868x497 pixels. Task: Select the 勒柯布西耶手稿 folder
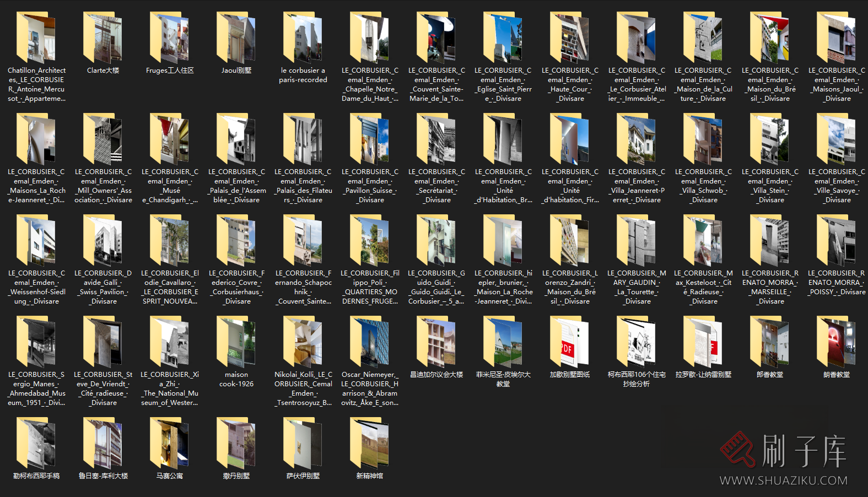point(36,444)
